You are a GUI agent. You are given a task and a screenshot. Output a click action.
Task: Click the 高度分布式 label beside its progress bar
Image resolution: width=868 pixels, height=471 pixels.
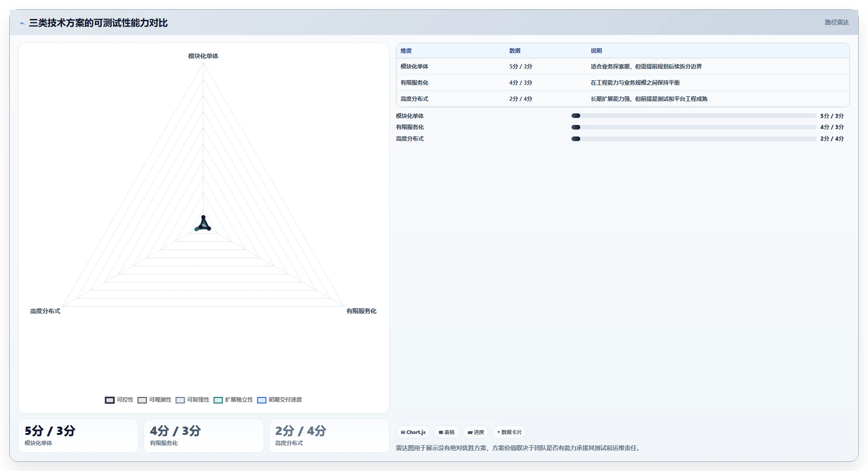pos(409,139)
